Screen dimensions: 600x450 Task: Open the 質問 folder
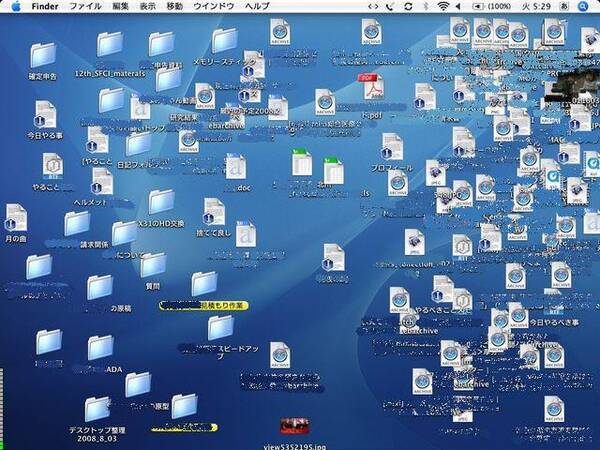tap(152, 265)
